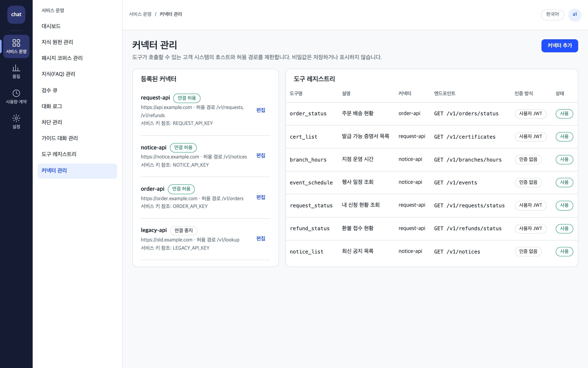
Task: Click GET /v1/certificates endpoint text
Action: [465, 137]
